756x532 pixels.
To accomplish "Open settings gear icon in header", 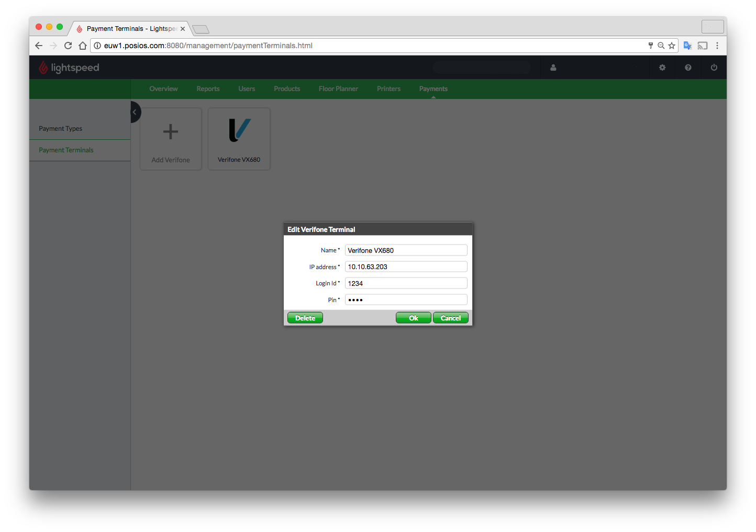I will tap(662, 68).
